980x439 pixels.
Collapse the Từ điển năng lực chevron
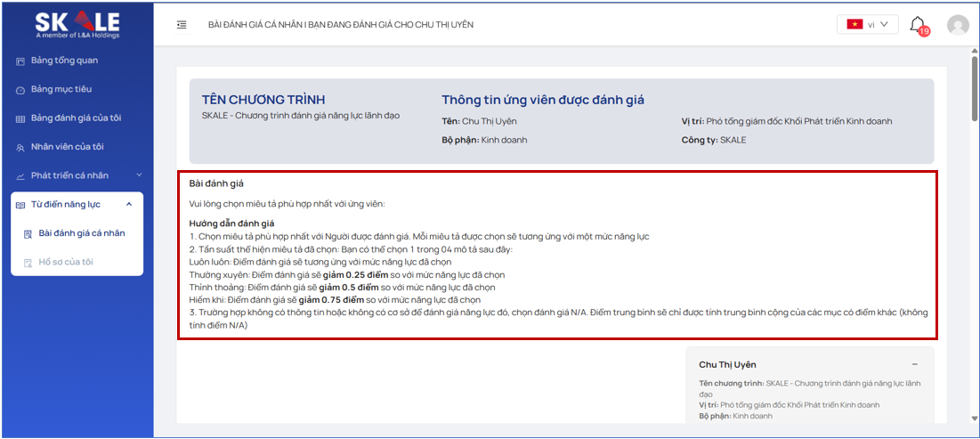[129, 205]
